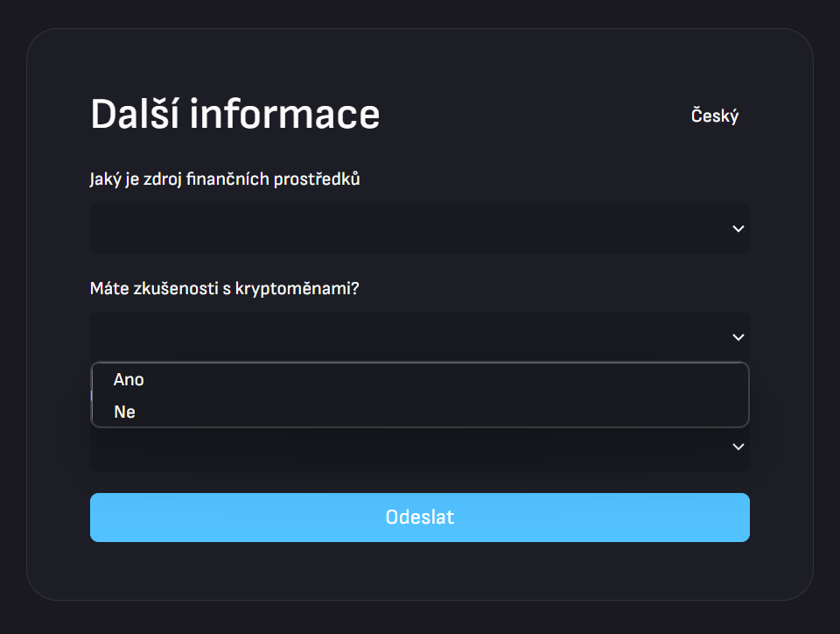Image resolution: width=840 pixels, height=634 pixels.
Task: Select the Ano option
Action: pos(129,380)
